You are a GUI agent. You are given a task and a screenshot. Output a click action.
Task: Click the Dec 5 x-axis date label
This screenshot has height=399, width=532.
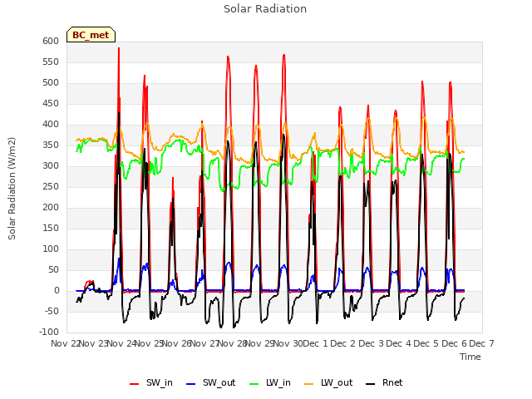pos(426,343)
